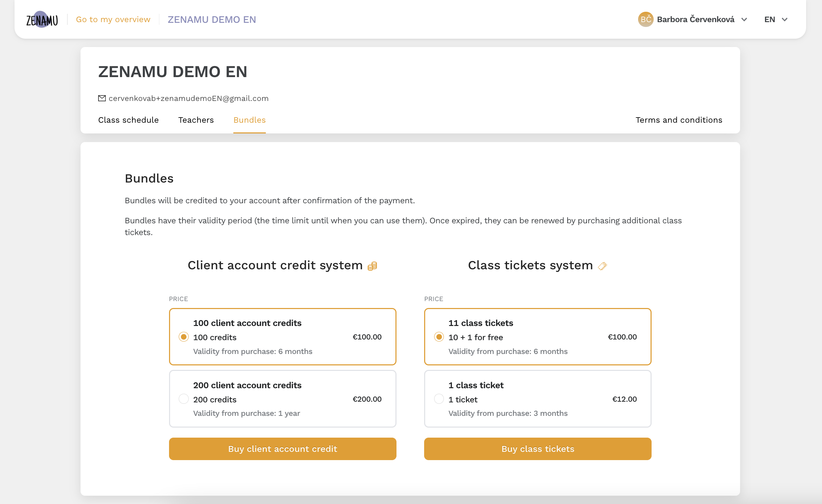Open the user profile dropdown

694,19
